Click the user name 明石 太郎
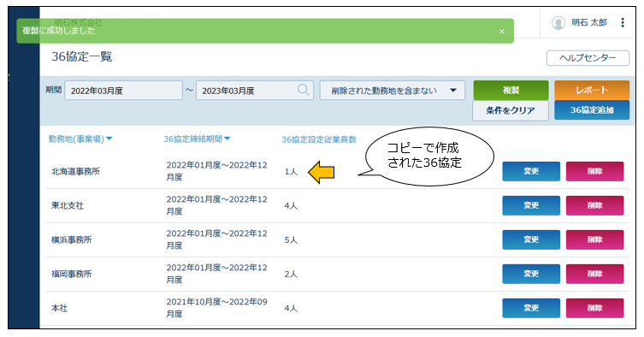 589,22
